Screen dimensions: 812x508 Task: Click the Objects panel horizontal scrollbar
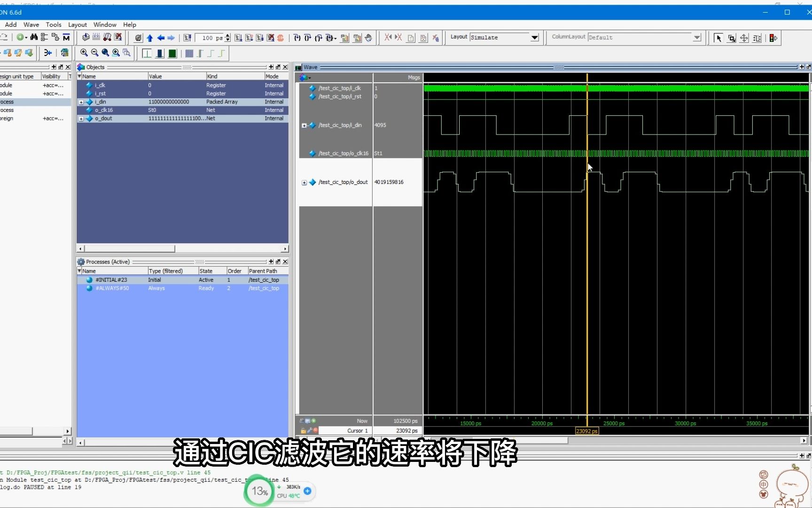pyautogui.click(x=182, y=248)
